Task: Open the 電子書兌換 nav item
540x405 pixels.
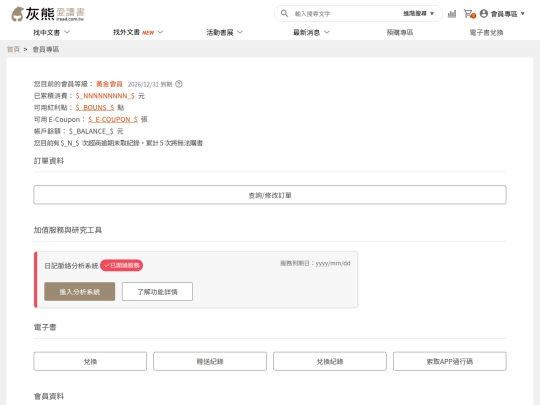Action: 486,32
